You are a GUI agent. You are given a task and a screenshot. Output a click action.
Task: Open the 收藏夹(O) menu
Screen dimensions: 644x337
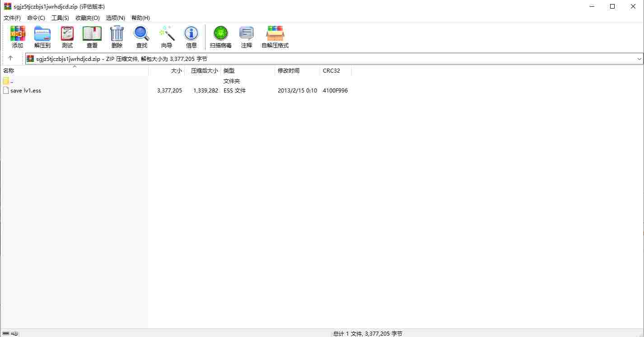pyautogui.click(x=88, y=18)
